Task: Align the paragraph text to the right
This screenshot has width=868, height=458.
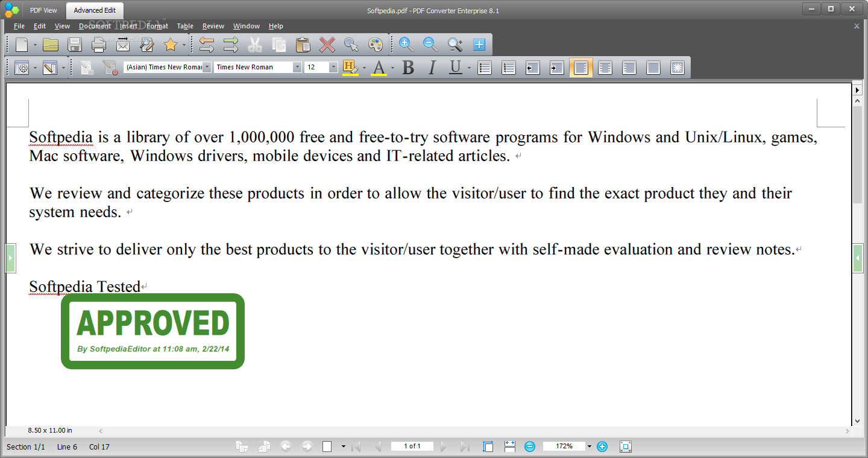Action: [629, 68]
